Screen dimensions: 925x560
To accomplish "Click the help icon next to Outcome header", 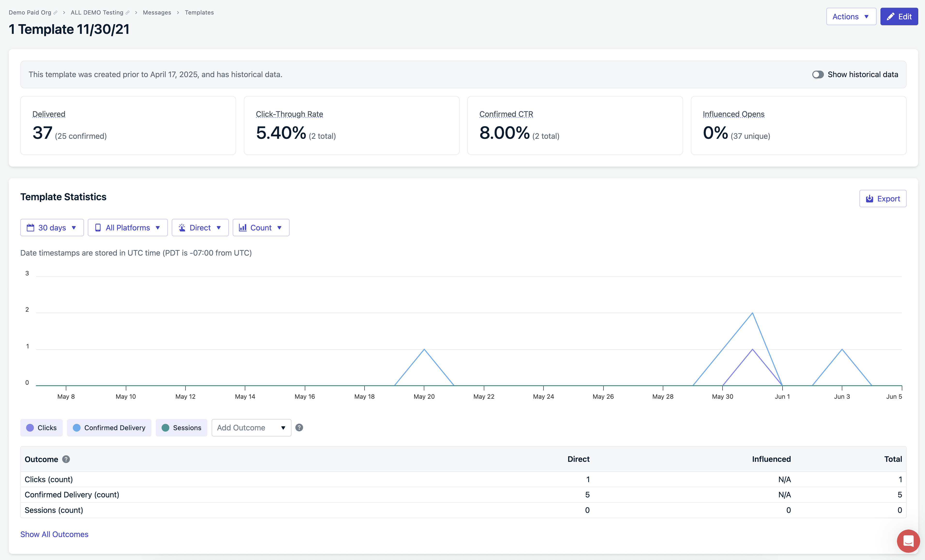I will [66, 459].
